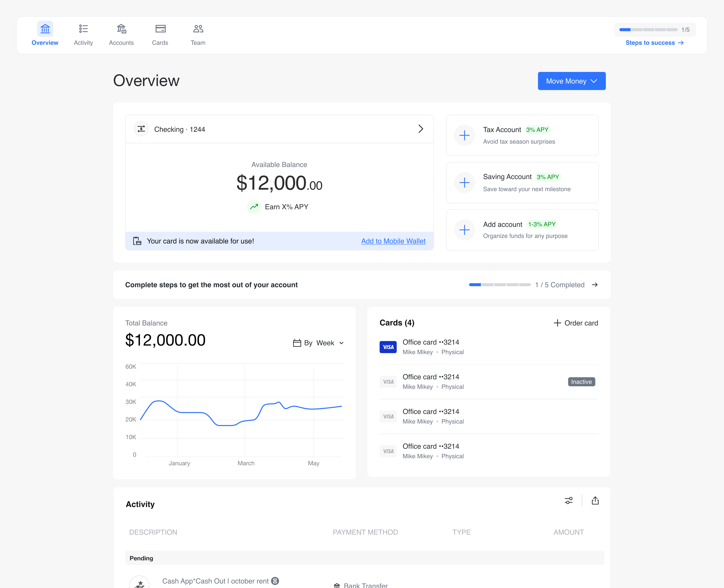Switch to the Cards tab label
The width and height of the screenshot is (724, 588).
tap(160, 43)
